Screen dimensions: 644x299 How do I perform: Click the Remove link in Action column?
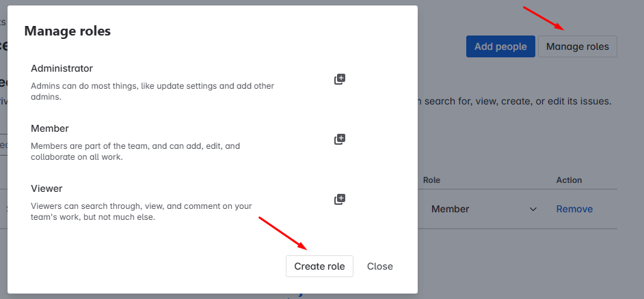[x=574, y=209]
